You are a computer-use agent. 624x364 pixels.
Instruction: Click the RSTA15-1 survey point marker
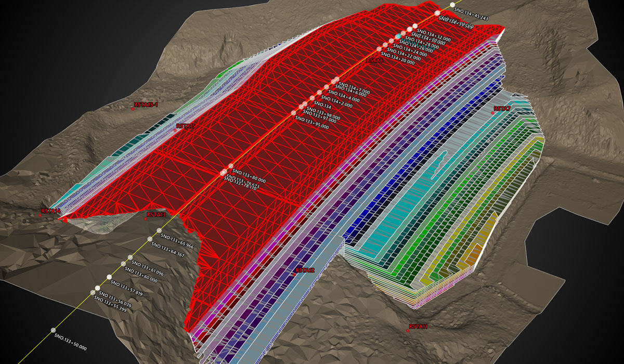coord(133,109)
